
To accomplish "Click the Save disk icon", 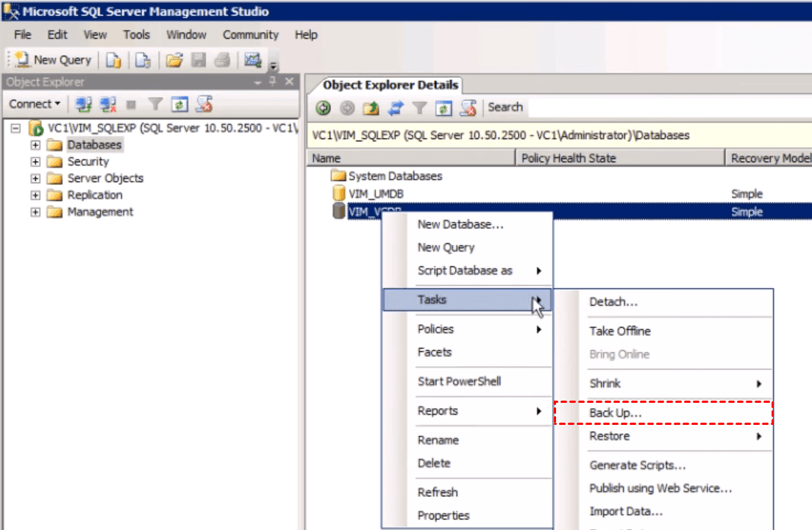I will pos(199,60).
